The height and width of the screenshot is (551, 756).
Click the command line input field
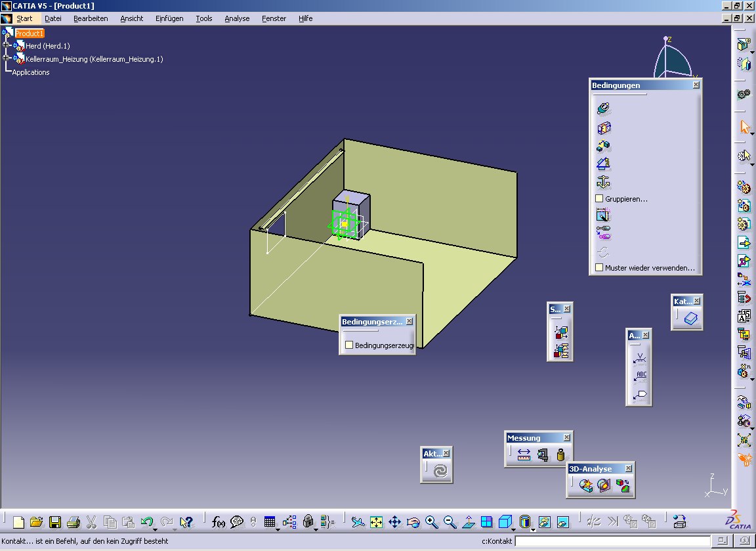[x=612, y=541]
